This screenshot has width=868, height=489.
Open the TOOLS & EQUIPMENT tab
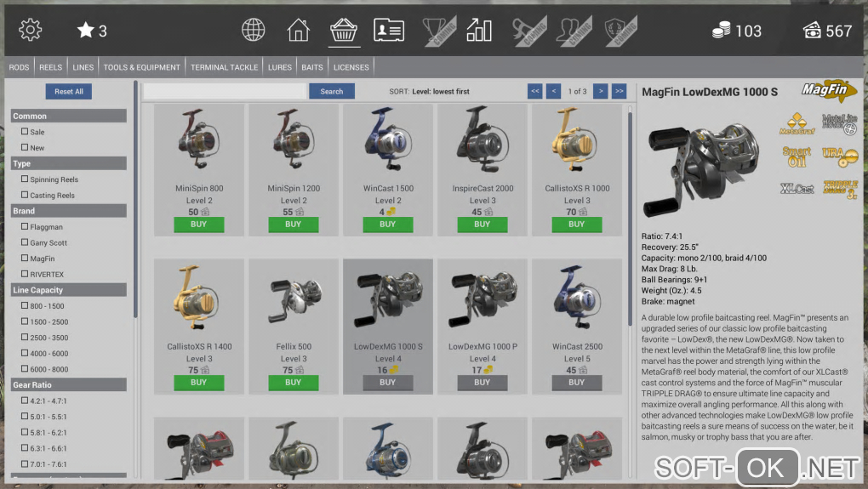pyautogui.click(x=142, y=67)
